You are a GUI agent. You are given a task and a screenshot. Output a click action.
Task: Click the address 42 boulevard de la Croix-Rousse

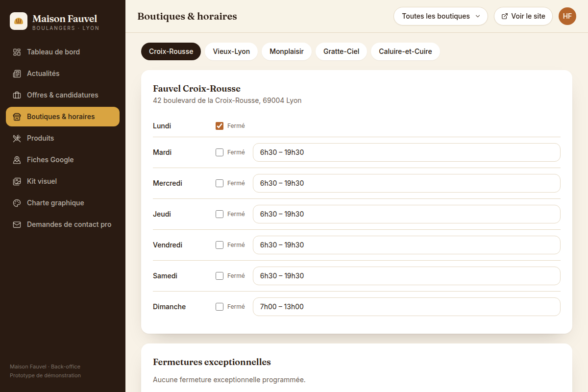tap(227, 100)
